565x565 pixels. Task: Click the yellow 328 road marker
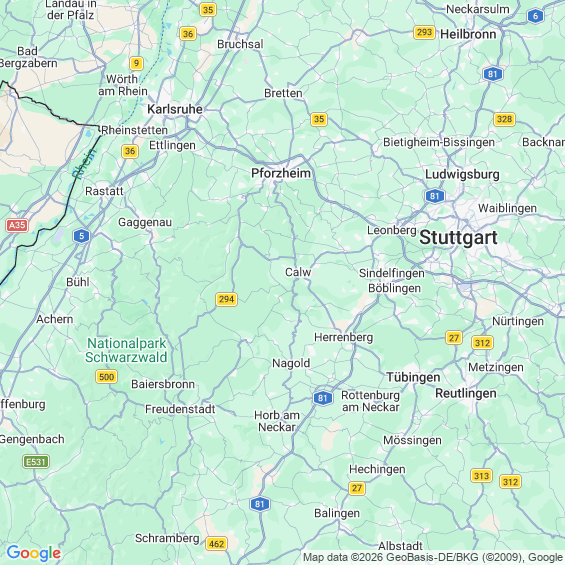[x=504, y=119]
